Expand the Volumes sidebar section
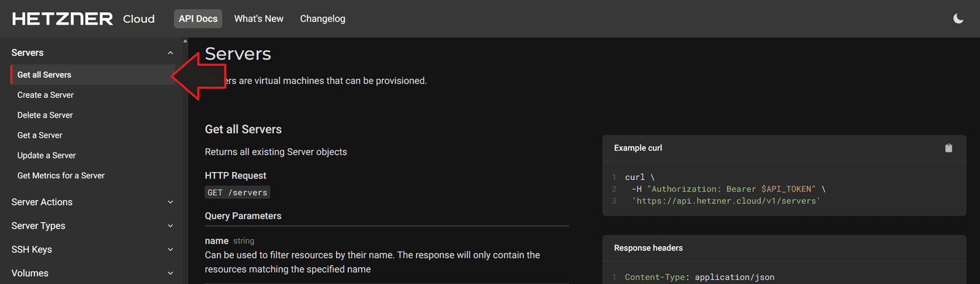 click(x=170, y=274)
